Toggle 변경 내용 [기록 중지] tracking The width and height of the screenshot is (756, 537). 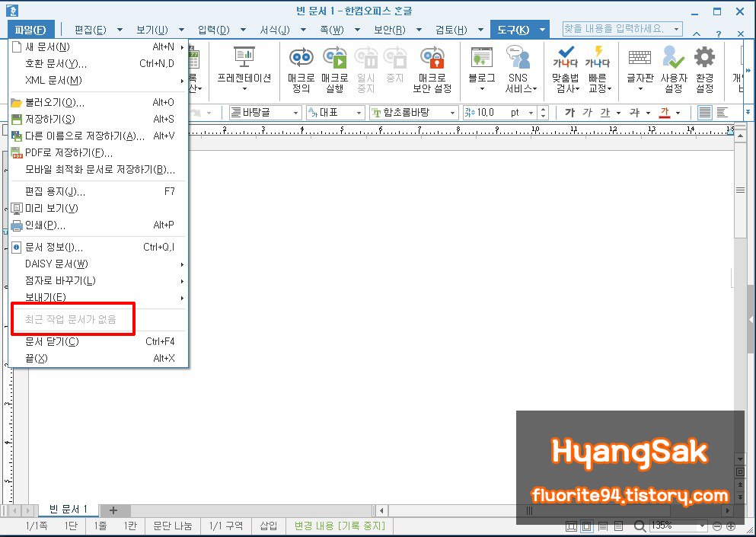point(340,526)
